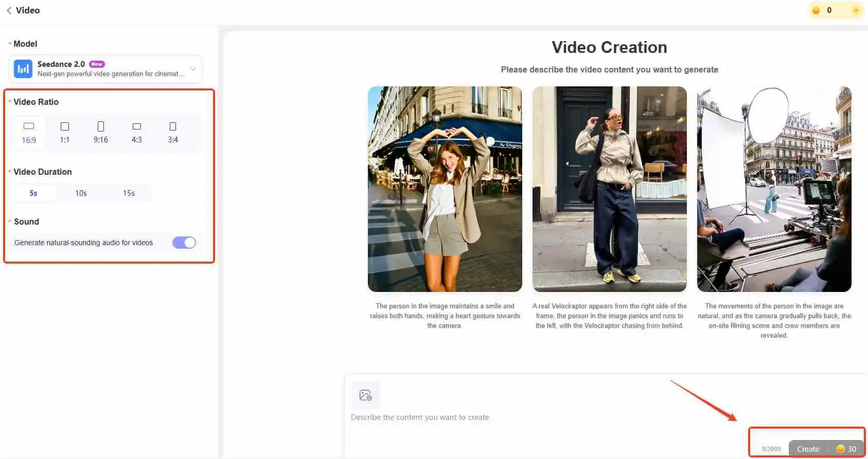The image size is (868, 459).
Task: Set video duration to 10s
Action: tap(81, 193)
